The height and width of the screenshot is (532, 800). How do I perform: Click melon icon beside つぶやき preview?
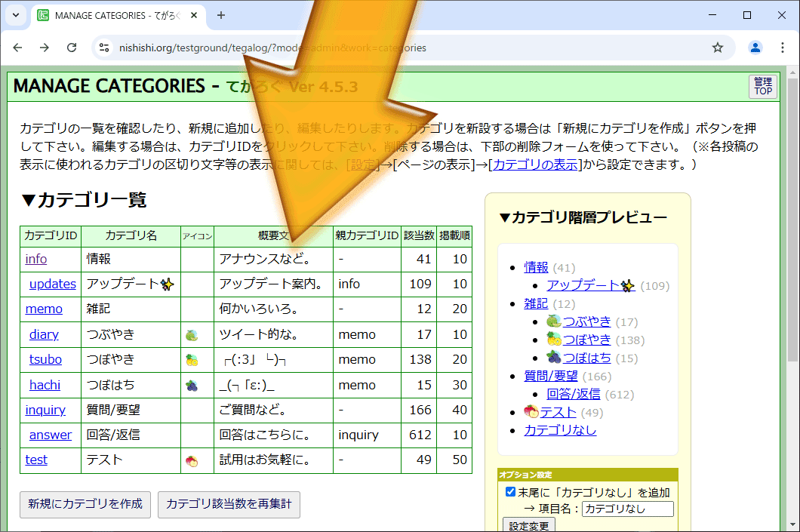coord(554,321)
